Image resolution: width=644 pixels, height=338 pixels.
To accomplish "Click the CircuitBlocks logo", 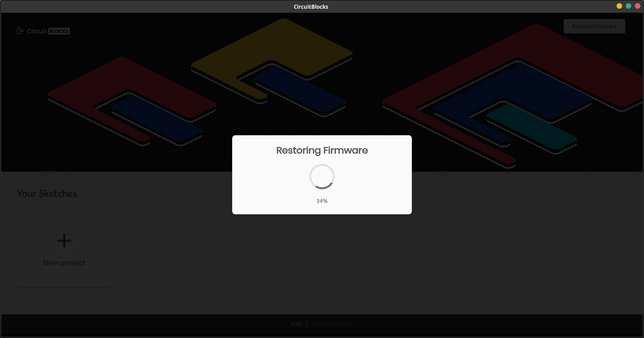I will 43,31.
